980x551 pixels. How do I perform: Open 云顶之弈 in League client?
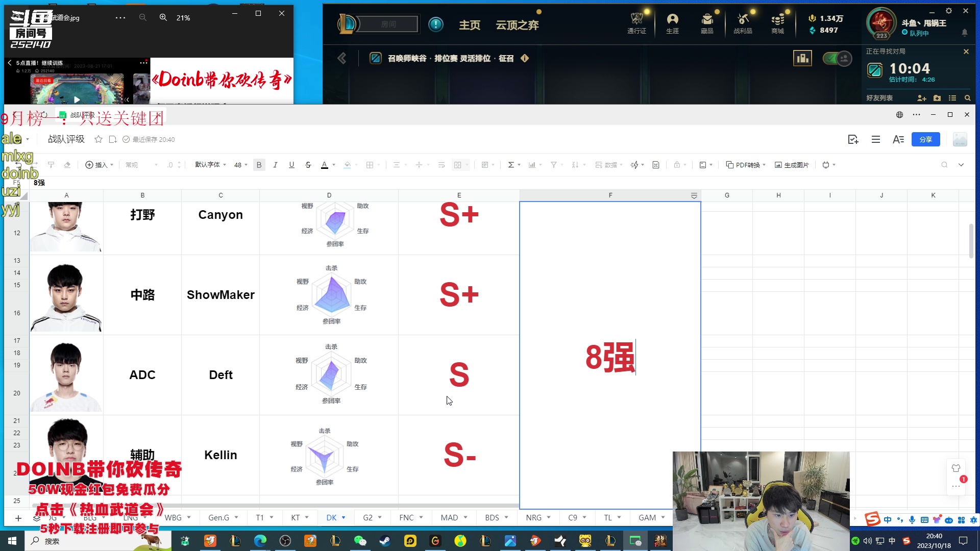(517, 25)
